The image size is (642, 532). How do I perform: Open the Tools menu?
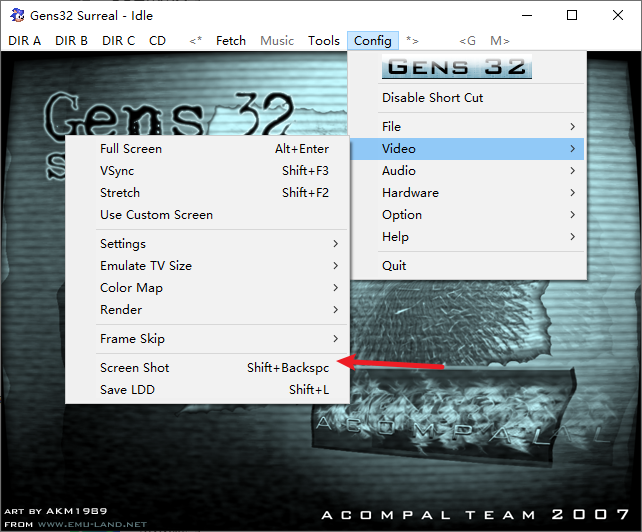click(x=324, y=41)
